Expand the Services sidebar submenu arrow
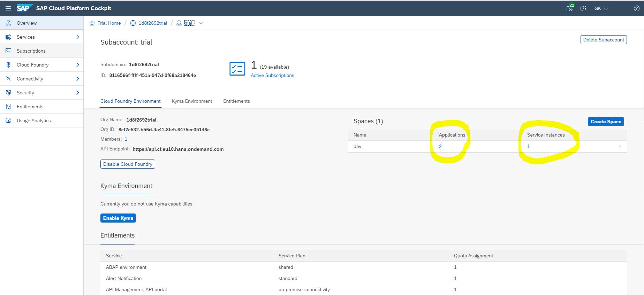644x295 pixels. [77, 37]
